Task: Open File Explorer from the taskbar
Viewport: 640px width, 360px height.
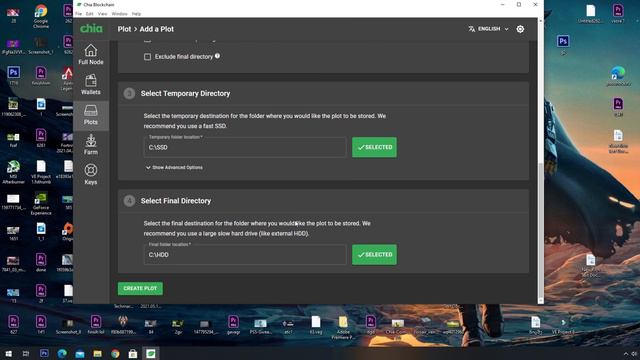Action: [98, 353]
